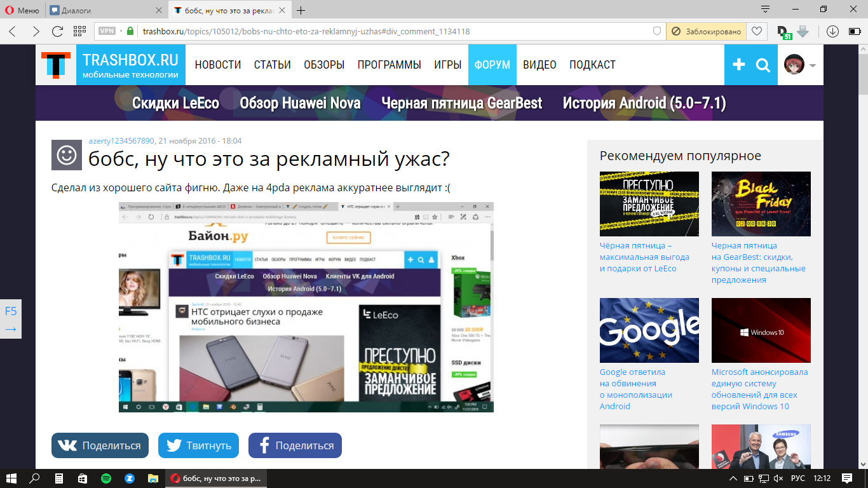
Task: Go back with the browser back arrow
Action: 13,31
